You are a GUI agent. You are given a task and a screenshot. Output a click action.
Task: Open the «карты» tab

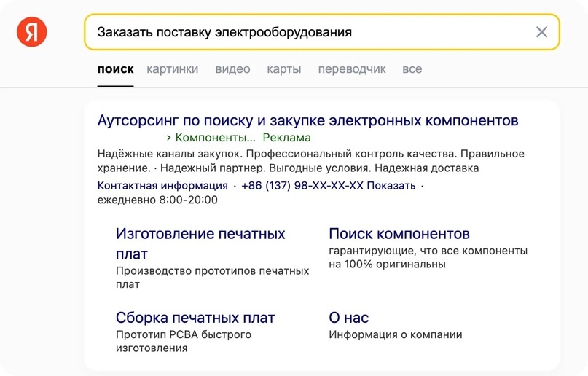pos(284,69)
